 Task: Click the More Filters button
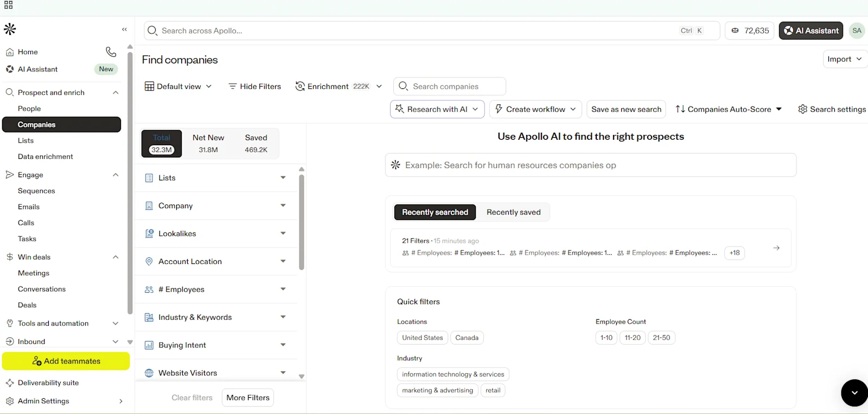pyautogui.click(x=248, y=398)
